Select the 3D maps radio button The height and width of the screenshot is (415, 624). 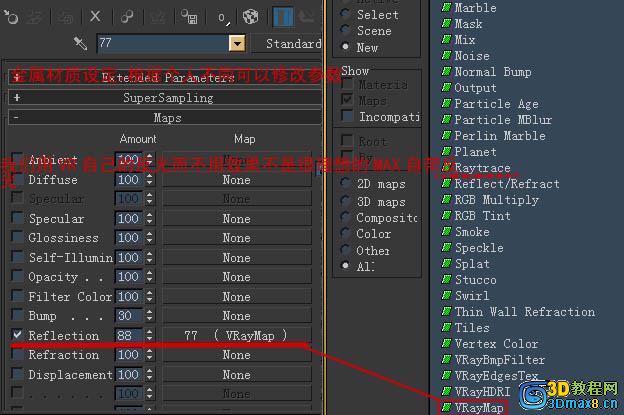[x=345, y=201]
